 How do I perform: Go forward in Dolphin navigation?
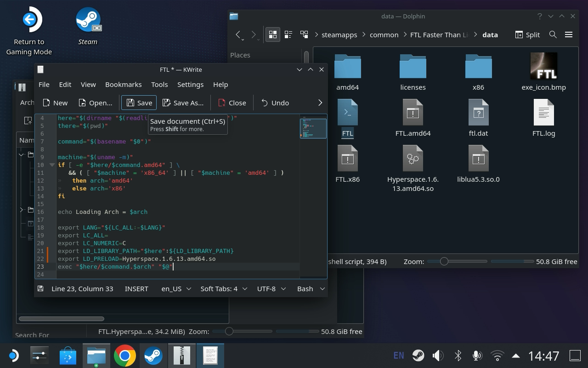coord(254,34)
